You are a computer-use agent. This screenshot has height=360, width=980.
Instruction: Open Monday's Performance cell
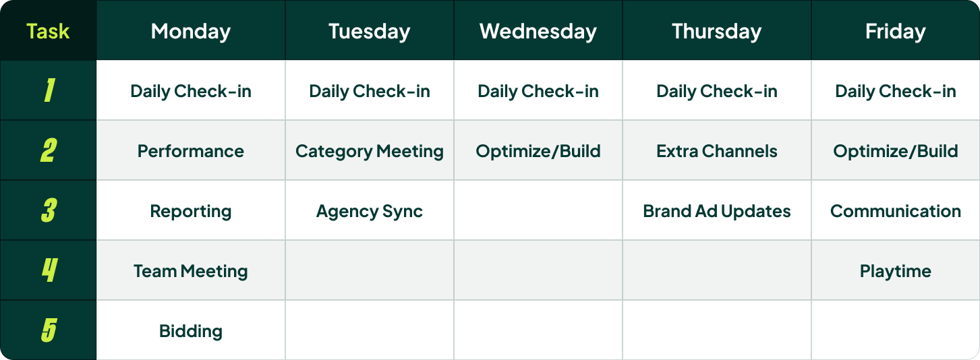coord(191,151)
